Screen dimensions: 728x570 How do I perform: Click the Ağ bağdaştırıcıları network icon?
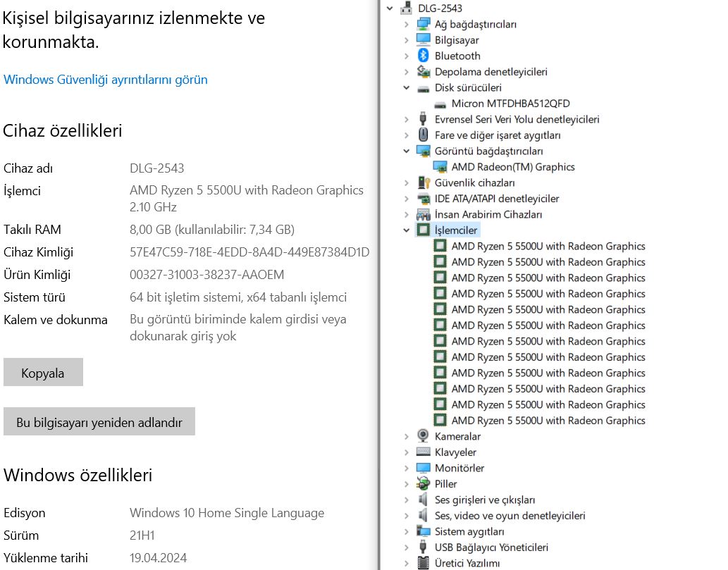[x=423, y=24]
